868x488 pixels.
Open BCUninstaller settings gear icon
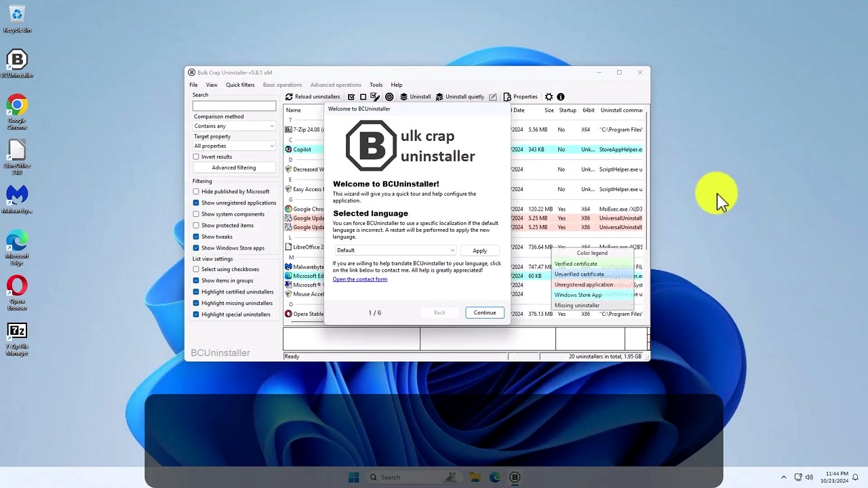point(549,96)
